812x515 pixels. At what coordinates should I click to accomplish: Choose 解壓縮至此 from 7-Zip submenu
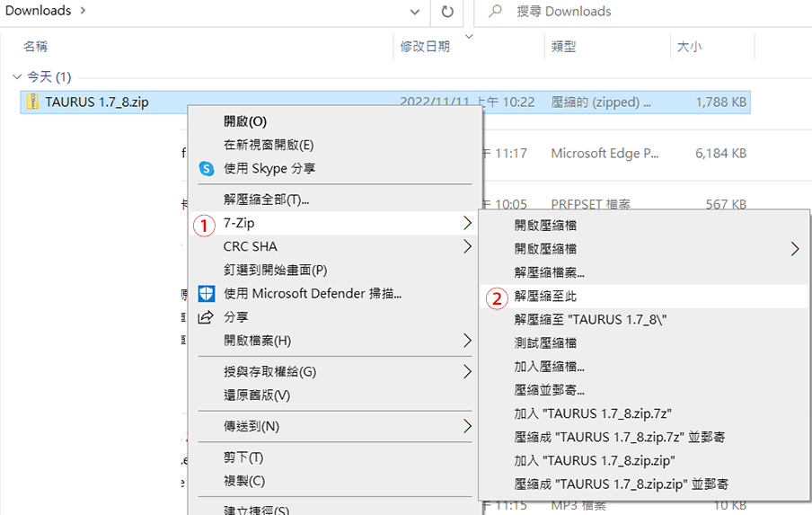tap(545, 297)
